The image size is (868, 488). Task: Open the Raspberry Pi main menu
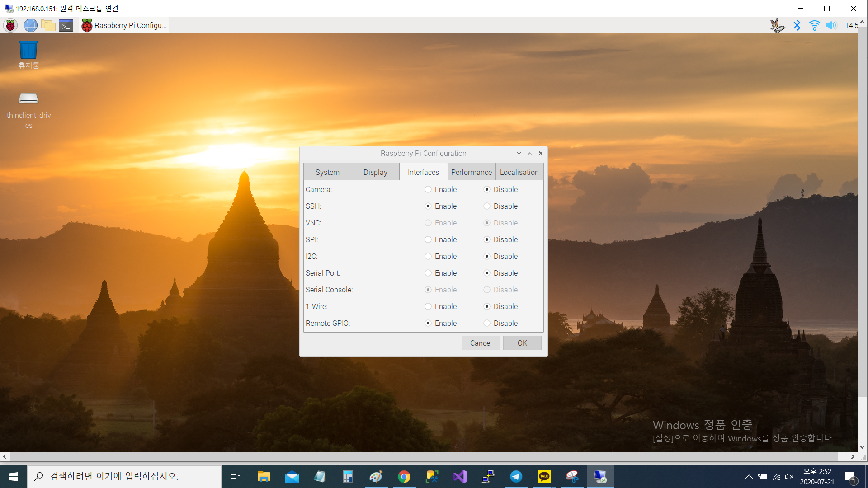pyautogui.click(x=10, y=25)
